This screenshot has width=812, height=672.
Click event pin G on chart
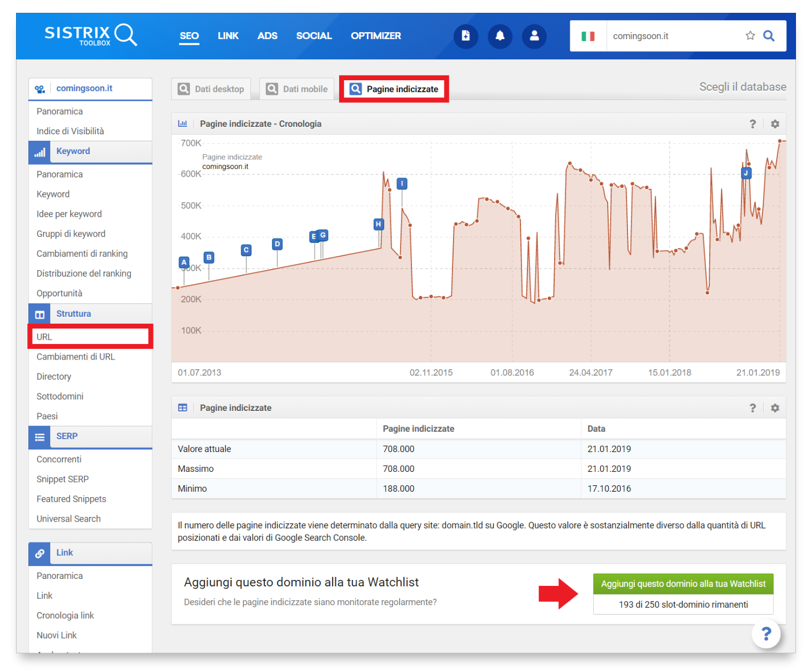coord(323,235)
